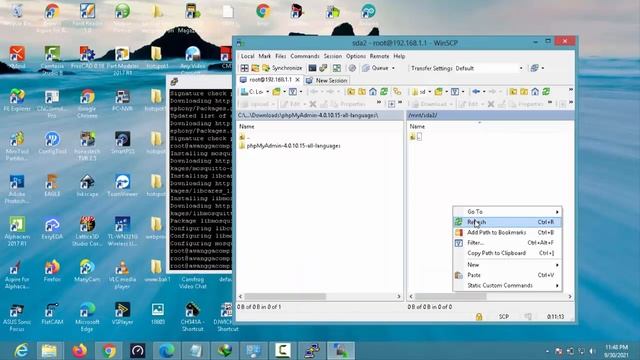Viewport: 640px width, 360px height.
Task: Select the TeamViewer desktop shortcut
Action: [x=122, y=186]
